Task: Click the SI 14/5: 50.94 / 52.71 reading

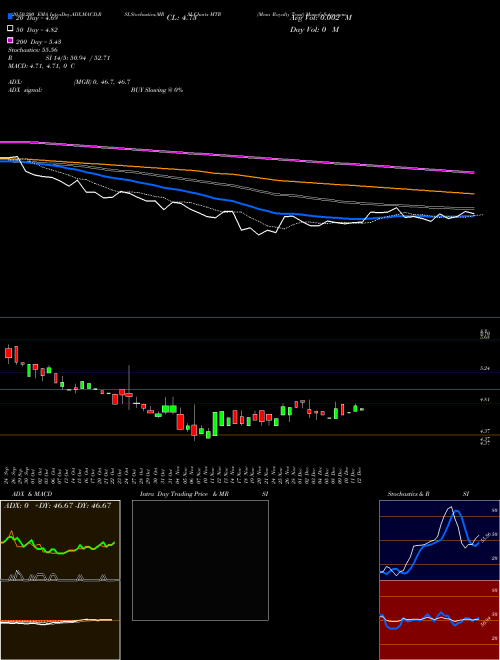Action: click(78, 58)
